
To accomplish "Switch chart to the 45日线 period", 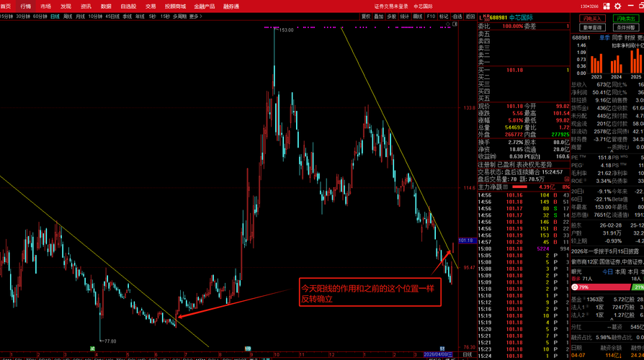I will pos(112,17).
